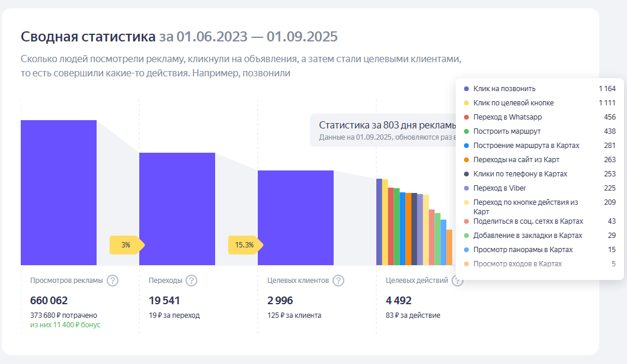
Task: Click the Просмотров рекламы purple bar
Action: (59, 192)
